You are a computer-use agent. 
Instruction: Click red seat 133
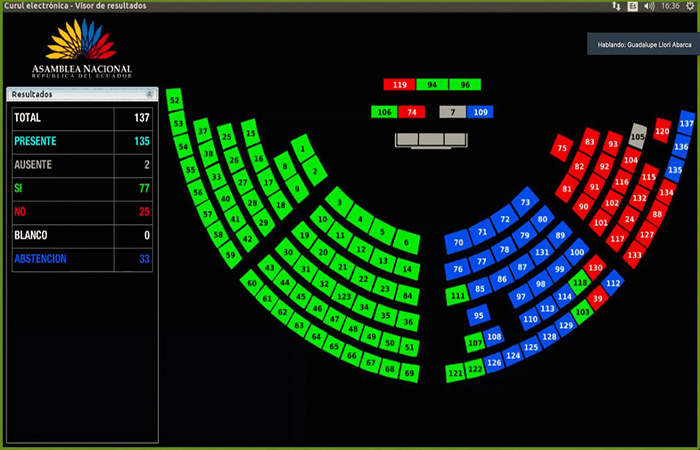pyautogui.click(x=634, y=255)
